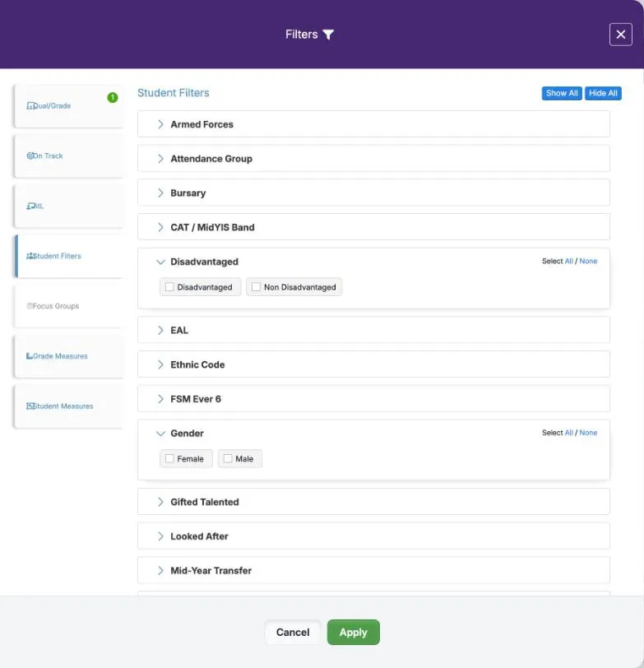This screenshot has width=644, height=668.
Task: Expand the EAL filter chevron
Action: pos(160,330)
